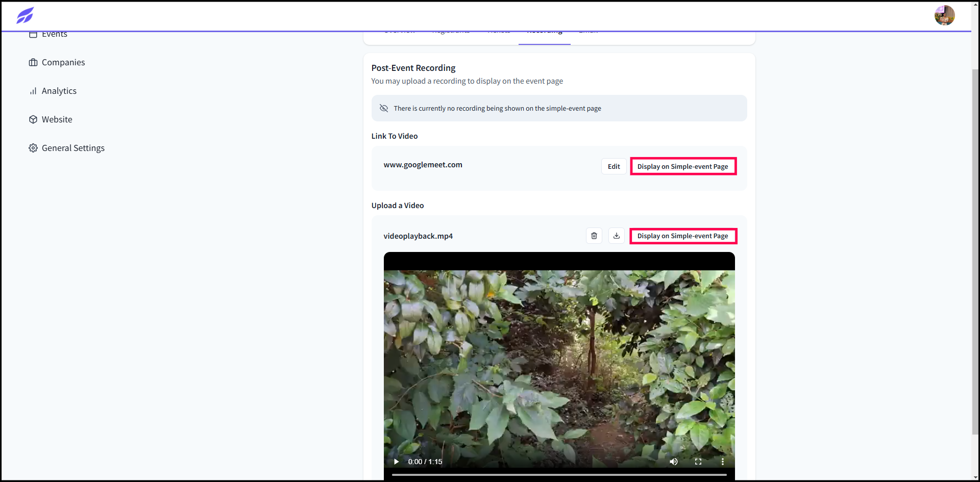Click the Link To Video label
This screenshot has height=482, width=980.
click(x=395, y=136)
